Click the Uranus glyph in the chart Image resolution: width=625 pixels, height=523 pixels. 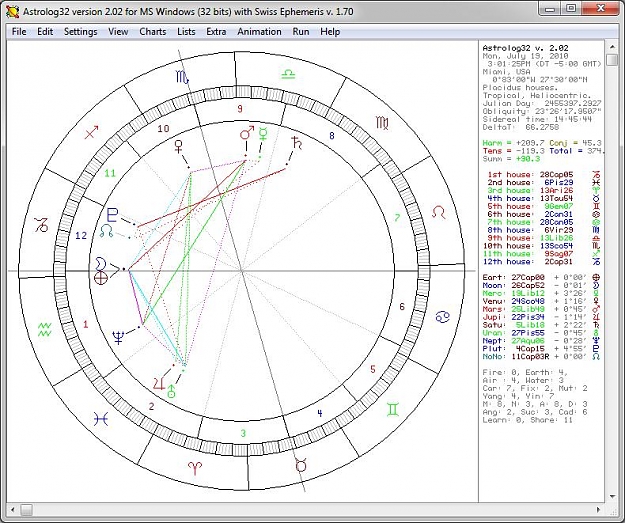[x=171, y=391]
